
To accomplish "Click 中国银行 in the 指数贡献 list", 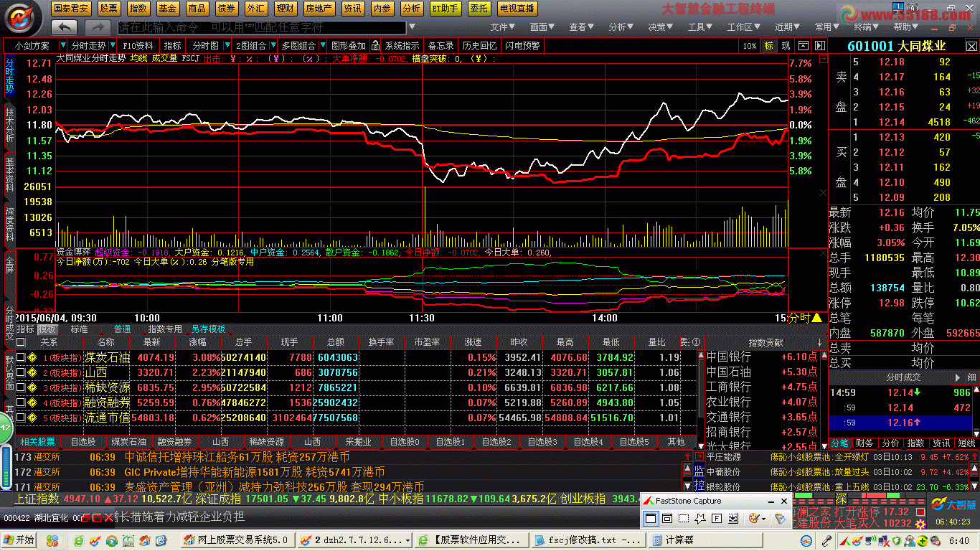I will (x=728, y=357).
